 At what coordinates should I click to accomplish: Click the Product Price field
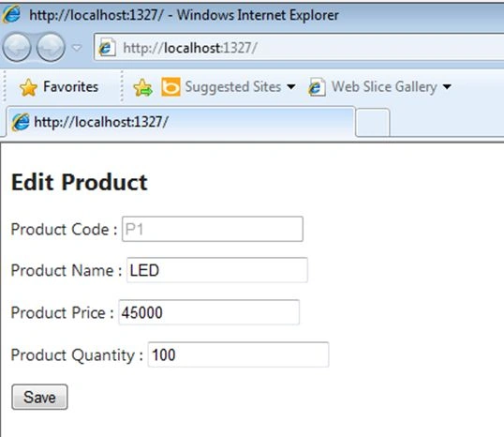209,312
